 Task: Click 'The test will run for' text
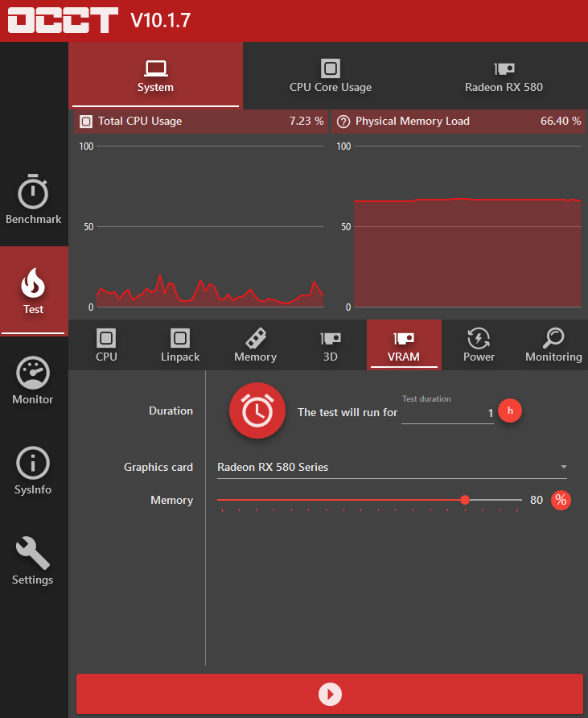(x=347, y=413)
